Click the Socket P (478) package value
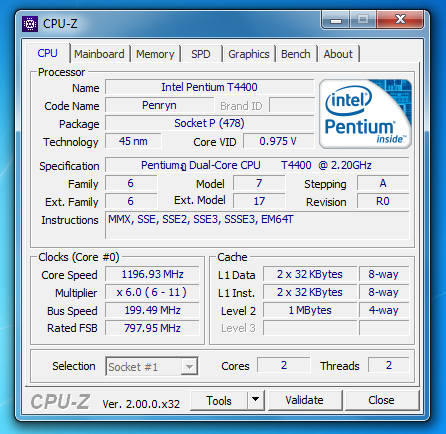The width and height of the screenshot is (446, 434). tap(209, 123)
